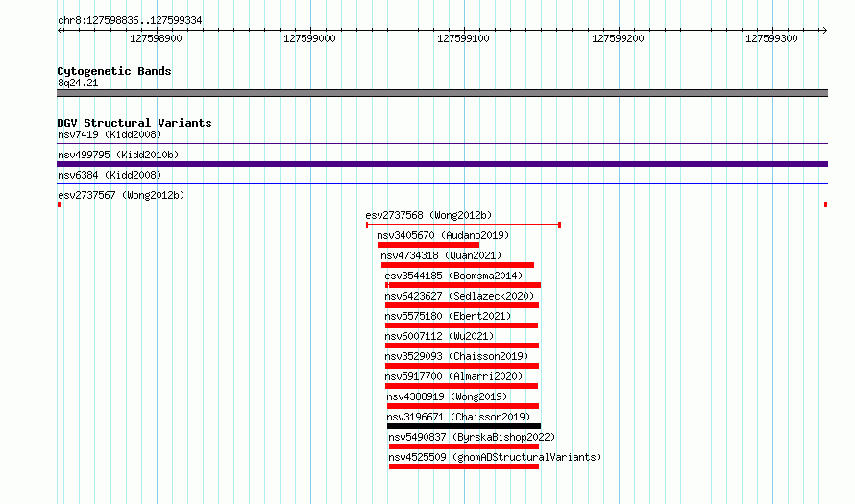Click the 8q24.21 band label
The height and width of the screenshot is (504, 855).
pyautogui.click(x=78, y=83)
